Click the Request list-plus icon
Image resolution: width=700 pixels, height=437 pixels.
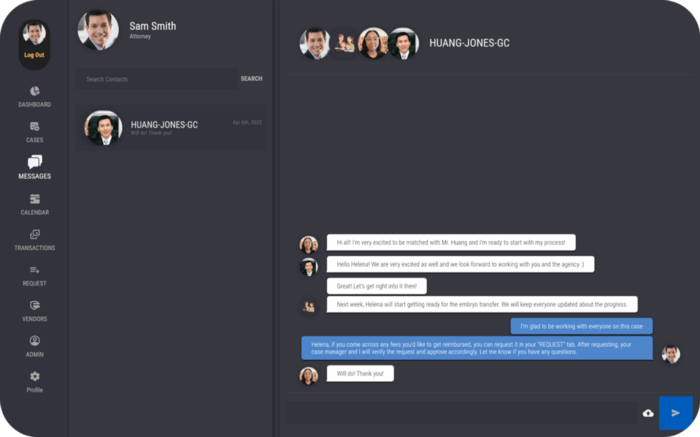pyautogui.click(x=34, y=270)
